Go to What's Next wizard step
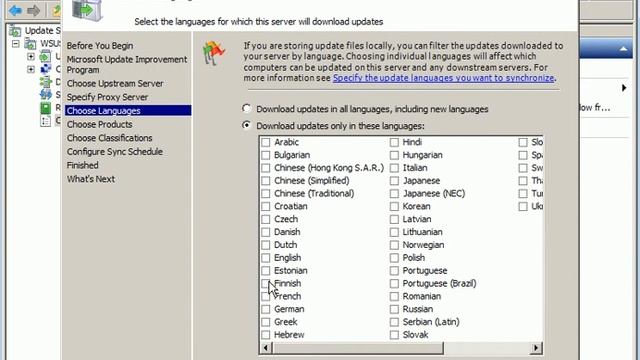This screenshot has height=360, width=640. 91,179
